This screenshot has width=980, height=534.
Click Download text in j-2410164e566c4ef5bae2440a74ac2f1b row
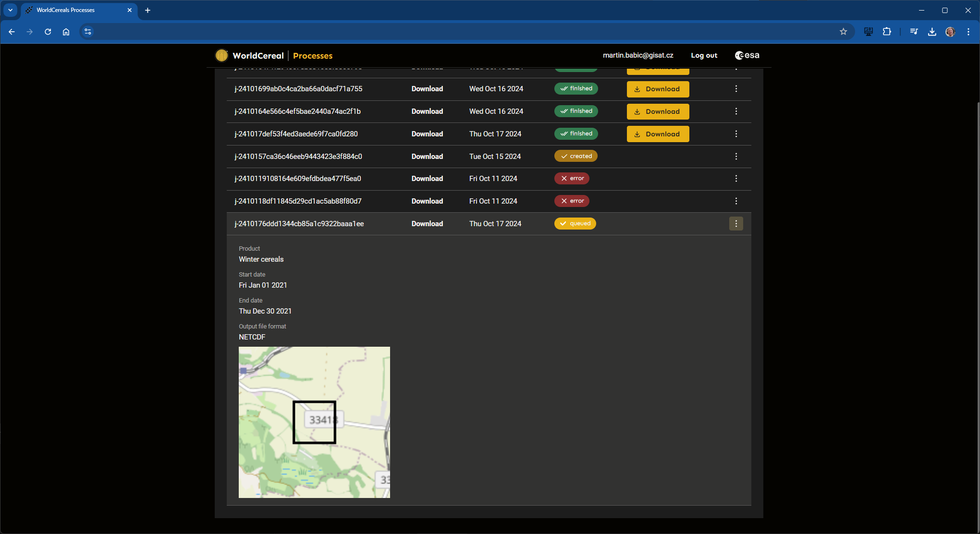tap(427, 111)
